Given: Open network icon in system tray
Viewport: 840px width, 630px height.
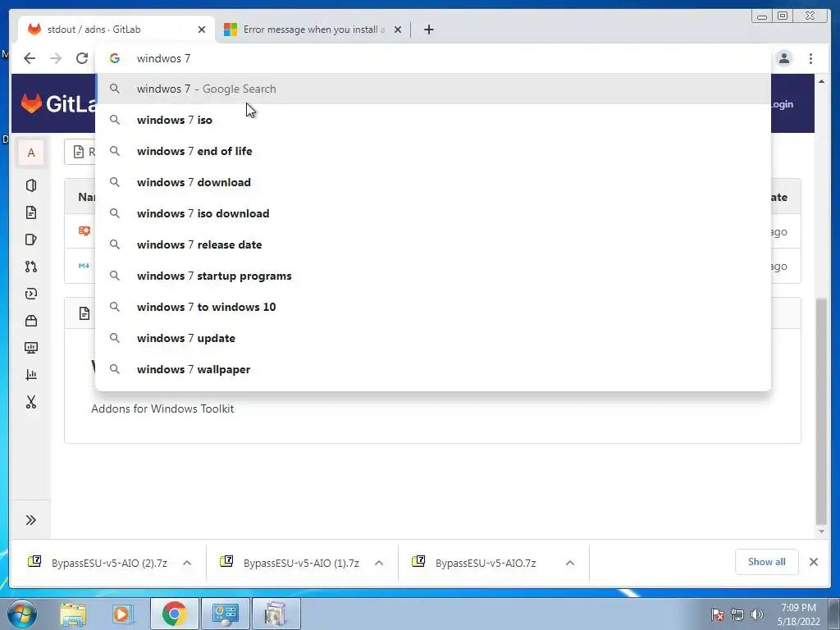Looking at the screenshot, I should (737, 614).
